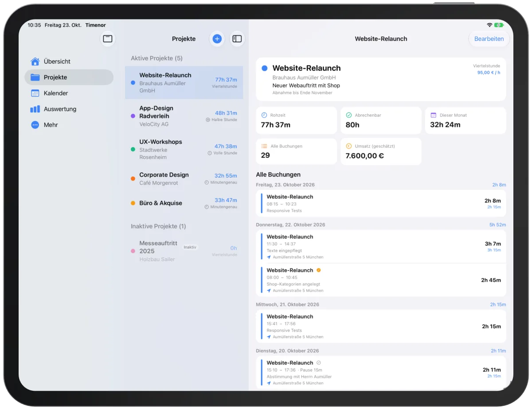The width and height of the screenshot is (532, 409).
Task: Select the Corporate Design project
Action: [184, 179]
